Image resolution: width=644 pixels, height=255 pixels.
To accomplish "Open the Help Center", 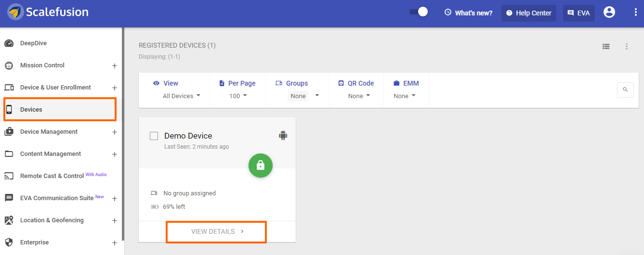I will pos(529,13).
